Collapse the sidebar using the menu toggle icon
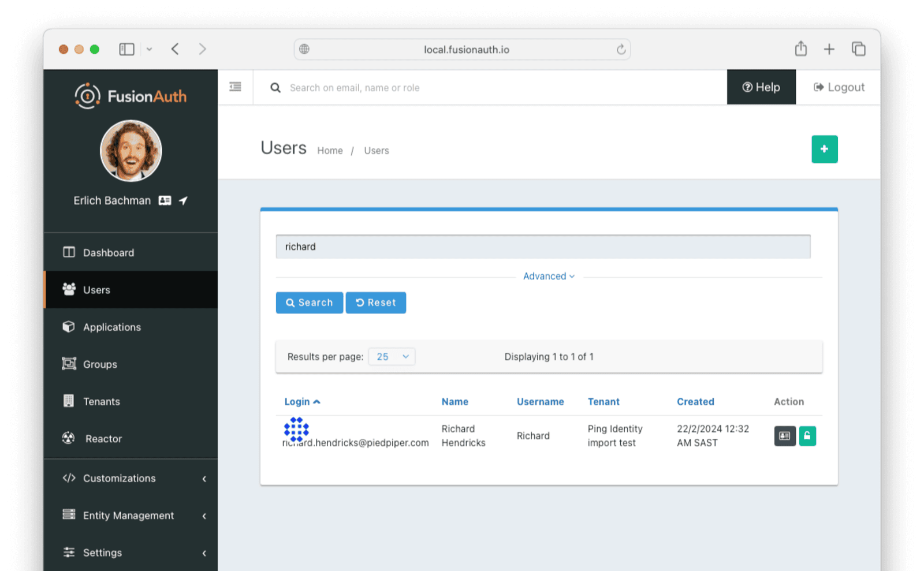The image size is (924, 571). point(235,87)
